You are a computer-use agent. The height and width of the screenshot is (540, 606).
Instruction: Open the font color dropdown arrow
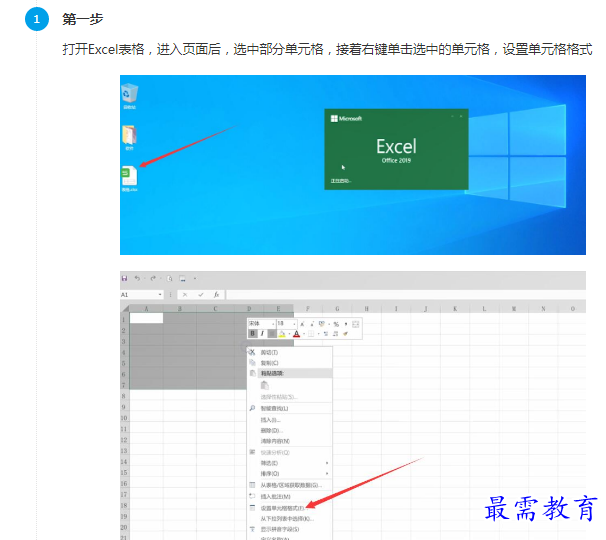(x=304, y=334)
